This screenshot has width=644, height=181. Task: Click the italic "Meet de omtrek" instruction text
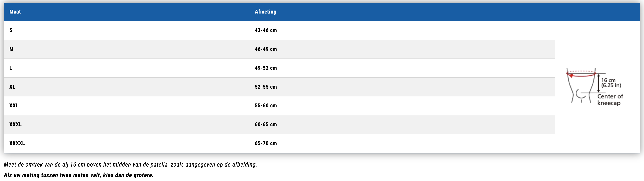click(x=130, y=165)
